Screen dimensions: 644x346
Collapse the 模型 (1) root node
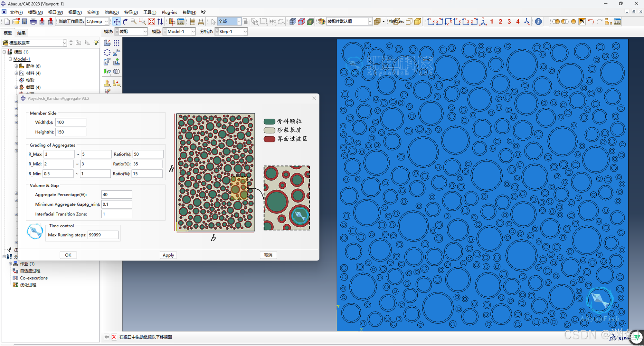4,52
